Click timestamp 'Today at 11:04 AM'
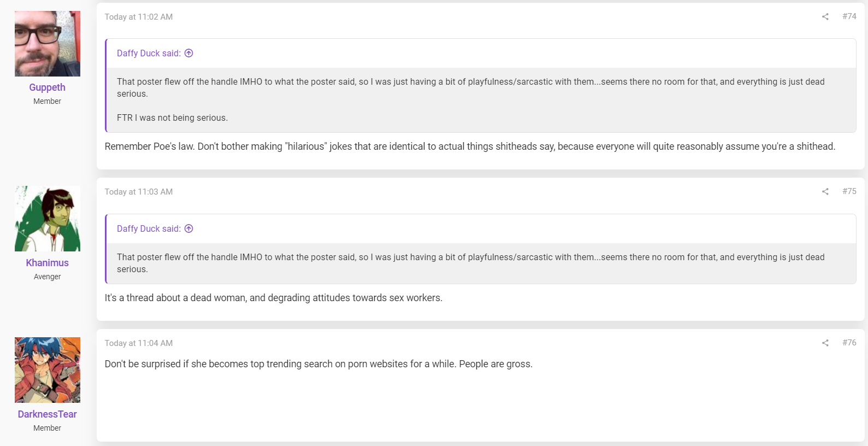The image size is (868, 446). [139, 343]
